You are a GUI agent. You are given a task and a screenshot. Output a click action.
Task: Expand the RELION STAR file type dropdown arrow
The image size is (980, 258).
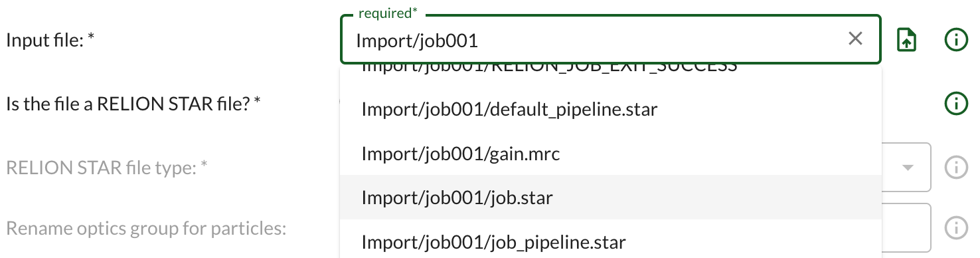pyautogui.click(x=908, y=167)
